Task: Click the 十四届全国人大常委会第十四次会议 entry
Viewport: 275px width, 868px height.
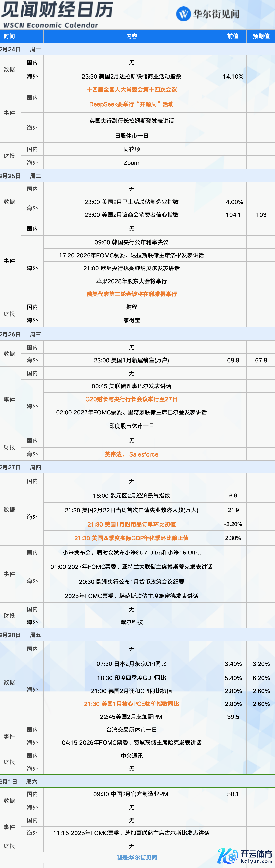Action: point(132,90)
